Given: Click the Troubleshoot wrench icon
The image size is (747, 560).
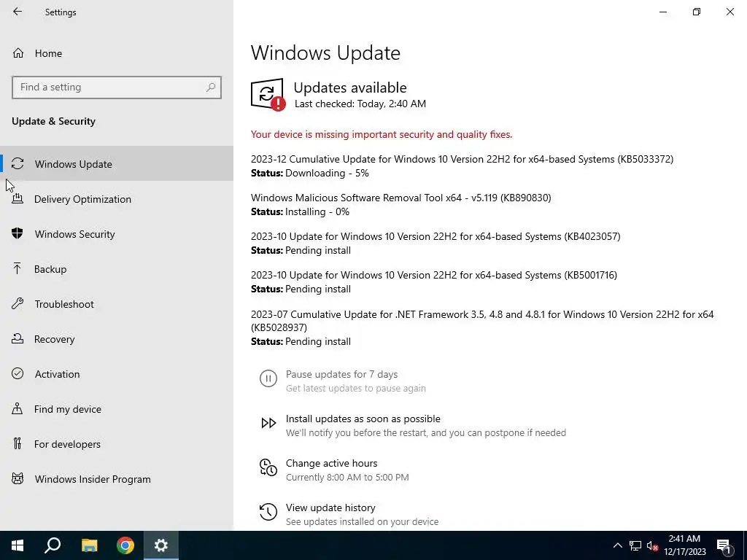Looking at the screenshot, I should tap(18, 303).
